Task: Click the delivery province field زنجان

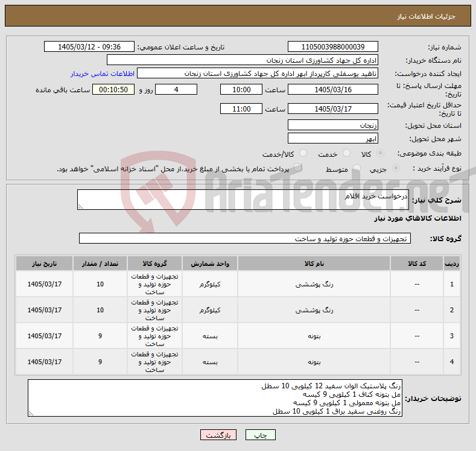Action: coord(332,125)
